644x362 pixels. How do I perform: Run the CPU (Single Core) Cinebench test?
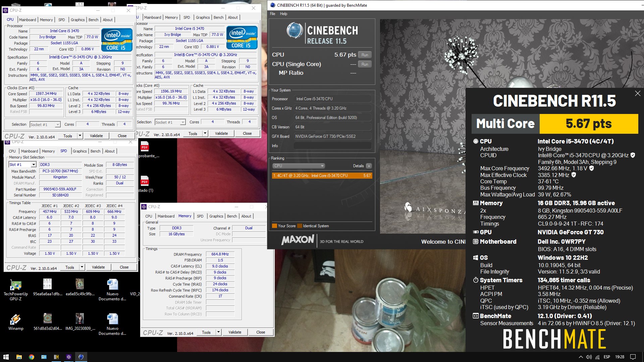(365, 64)
